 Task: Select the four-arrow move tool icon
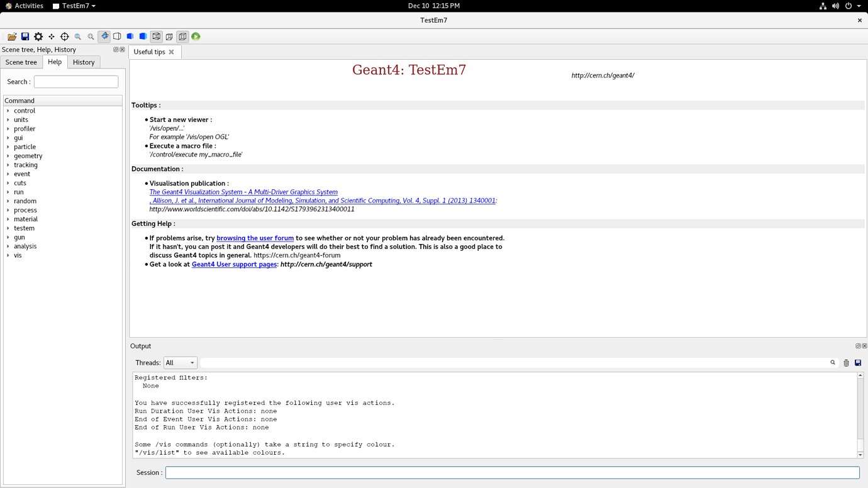[52, 36]
